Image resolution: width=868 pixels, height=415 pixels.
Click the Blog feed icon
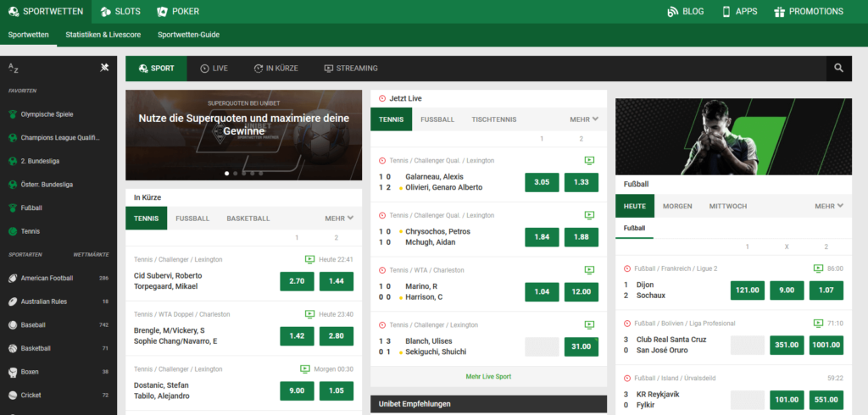point(672,12)
